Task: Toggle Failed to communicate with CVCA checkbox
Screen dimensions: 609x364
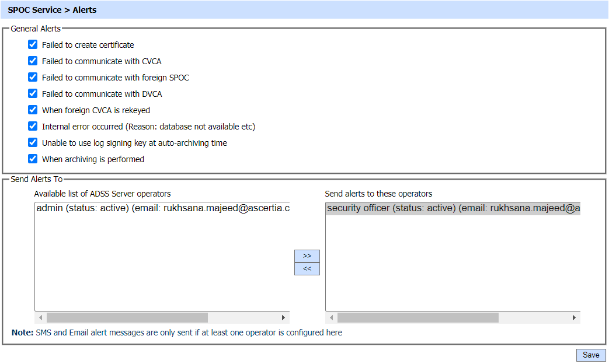Action: point(33,61)
